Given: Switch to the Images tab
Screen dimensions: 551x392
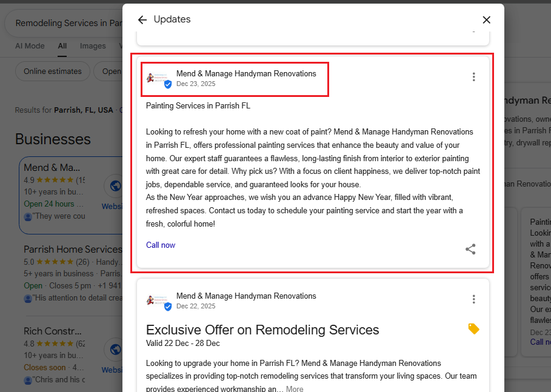Looking at the screenshot, I should [x=93, y=46].
